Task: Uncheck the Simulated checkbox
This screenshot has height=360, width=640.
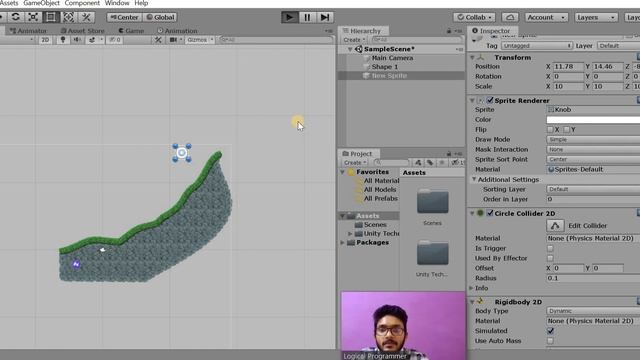Action: (550, 331)
